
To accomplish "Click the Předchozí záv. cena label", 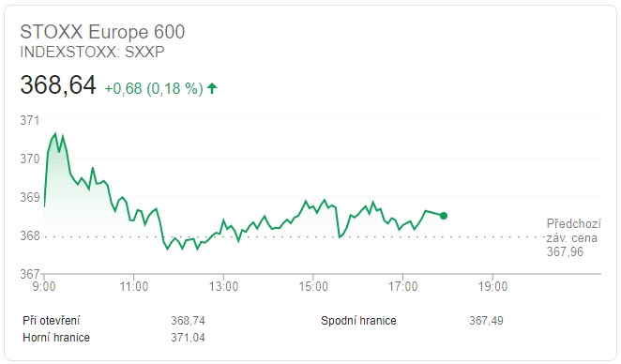I will pos(573,231).
